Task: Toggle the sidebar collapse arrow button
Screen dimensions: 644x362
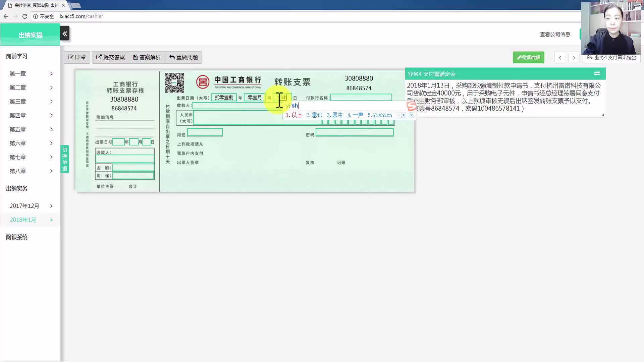Action: (65, 34)
